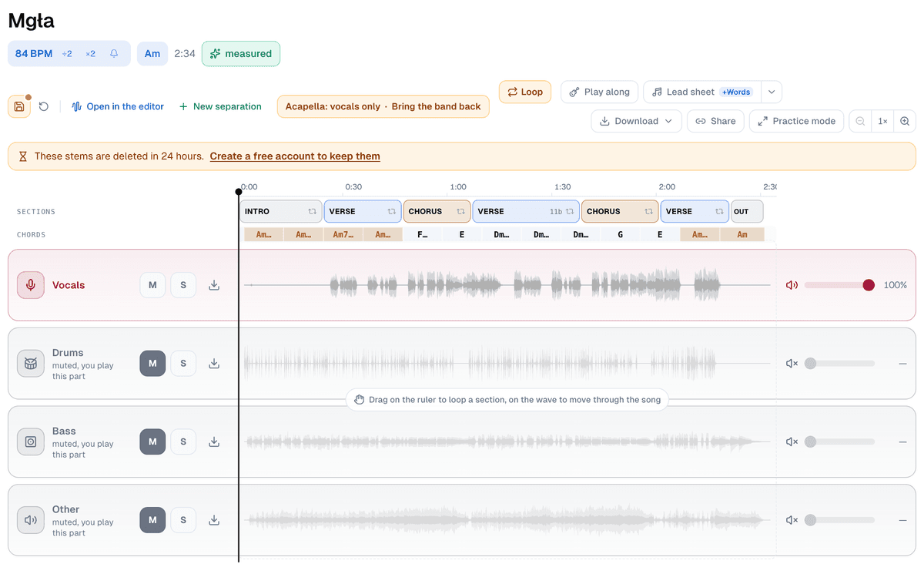Click the Other stem speaker icon
924x564 pixels.
coord(31,520)
